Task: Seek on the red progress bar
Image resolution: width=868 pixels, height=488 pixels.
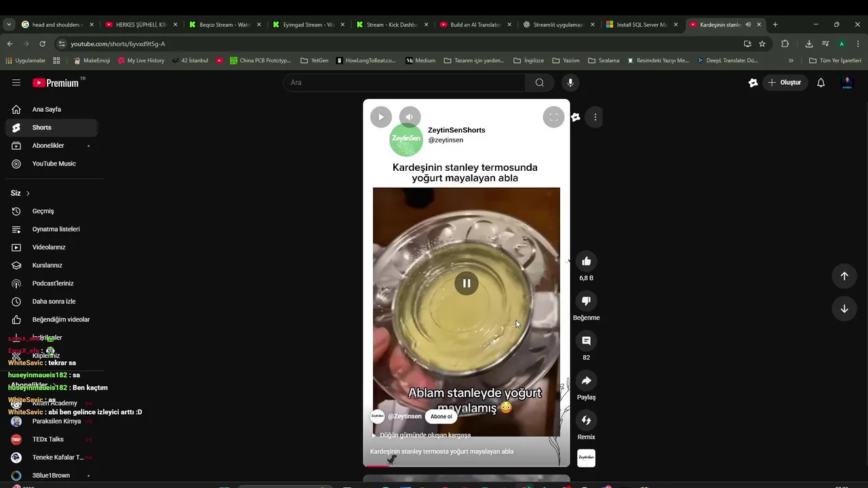Action: coord(467,466)
